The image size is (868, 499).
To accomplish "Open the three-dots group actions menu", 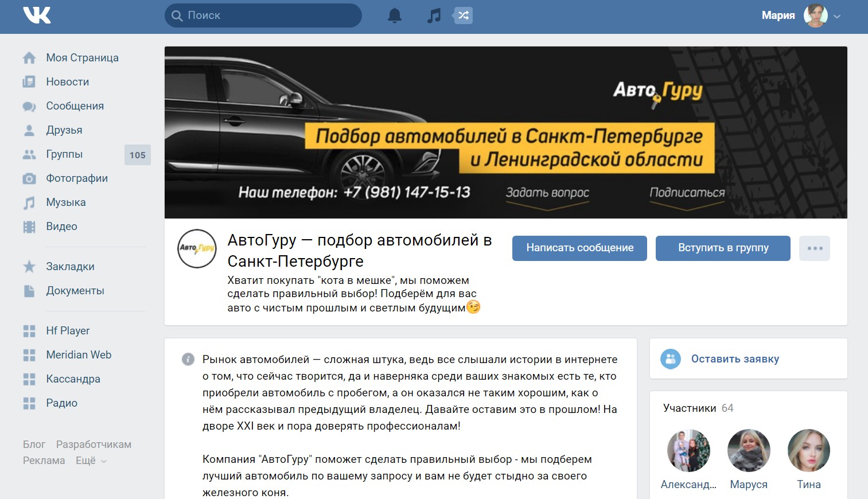I will [815, 248].
